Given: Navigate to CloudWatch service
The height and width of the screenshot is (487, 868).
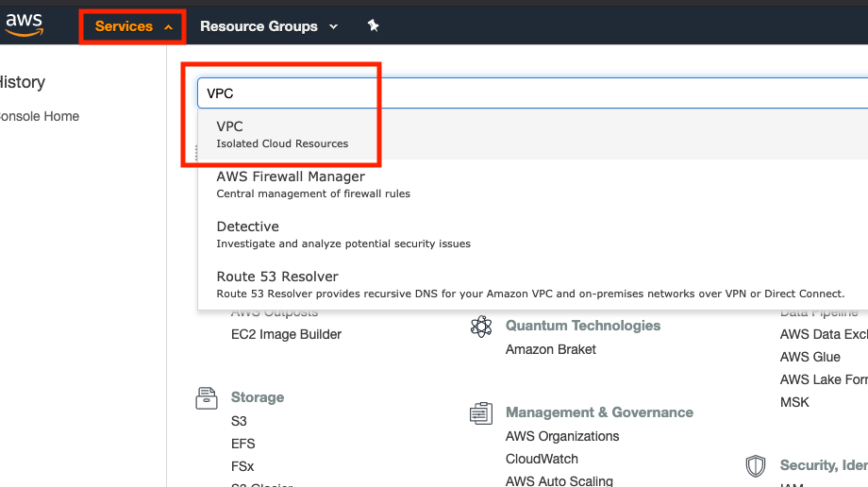Looking at the screenshot, I should tap(542, 459).
